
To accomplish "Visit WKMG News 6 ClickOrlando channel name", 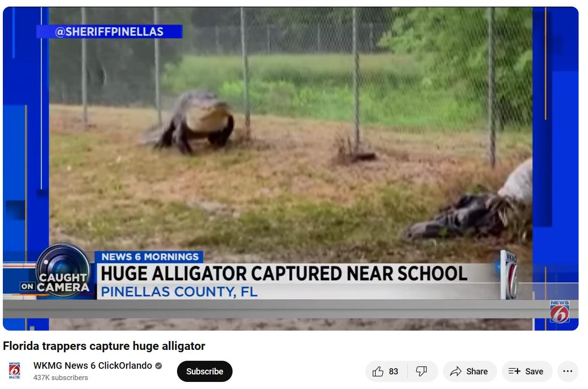I will coord(93,365).
